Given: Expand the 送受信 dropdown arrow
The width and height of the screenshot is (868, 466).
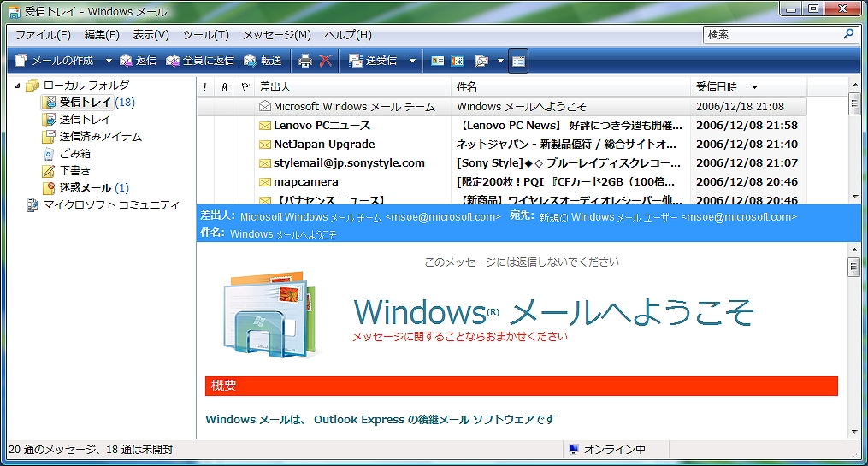Looking at the screenshot, I should pyautogui.click(x=412, y=61).
